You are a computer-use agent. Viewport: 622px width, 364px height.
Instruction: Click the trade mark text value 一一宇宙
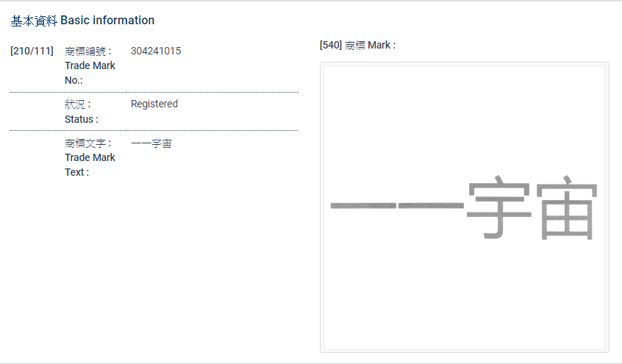click(x=151, y=143)
